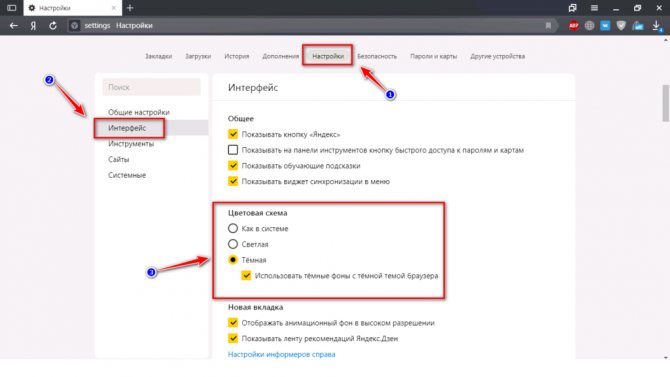The height and width of the screenshot is (377, 670).
Task: Click the shield protection icon
Action: pos(621,26)
